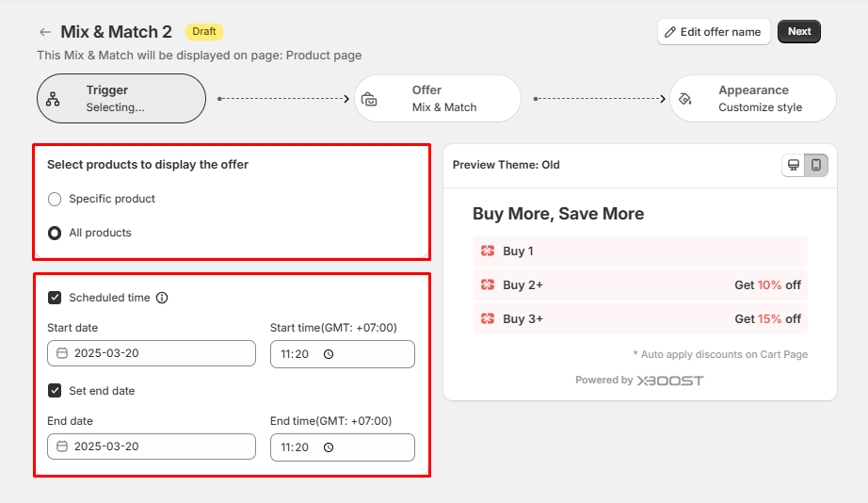The width and height of the screenshot is (868, 503).
Task: Switch preview to desktop view icon
Action: pyautogui.click(x=794, y=165)
